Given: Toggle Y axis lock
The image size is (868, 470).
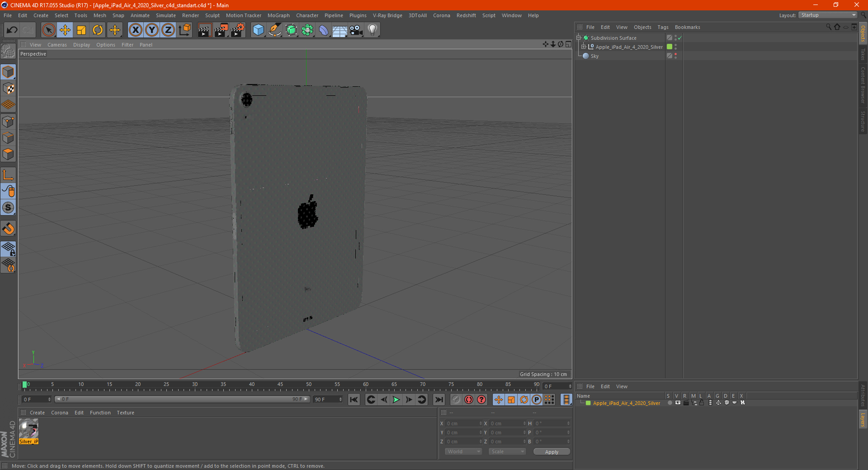Looking at the screenshot, I should (x=152, y=30).
